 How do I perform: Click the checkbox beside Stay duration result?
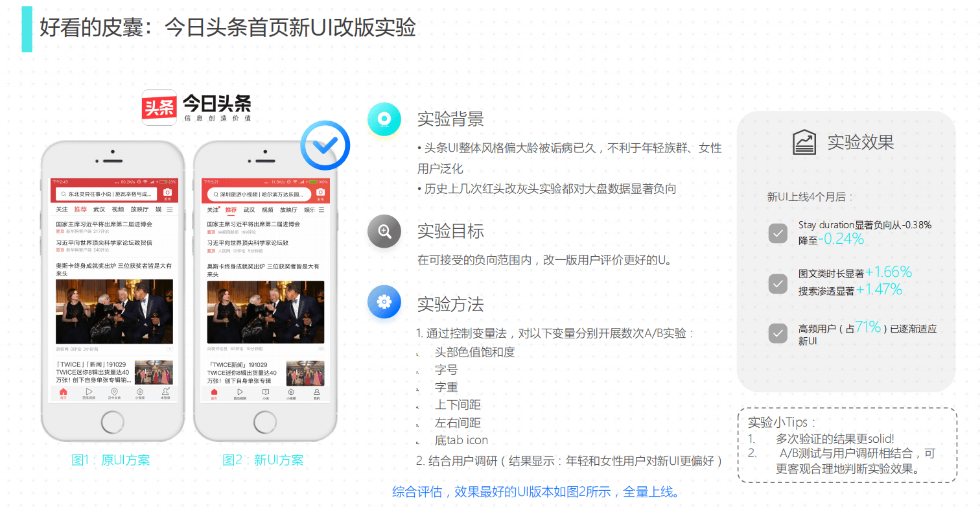click(778, 233)
